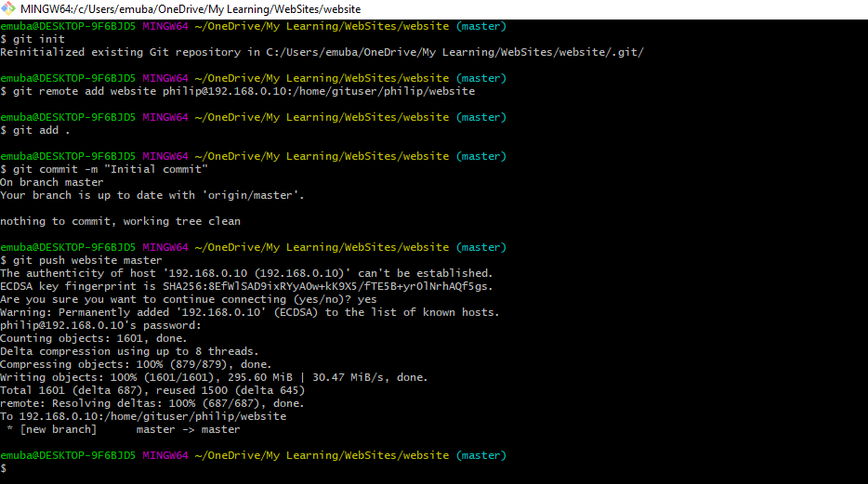Click the '$ git init' command line
The height and width of the screenshot is (484, 868).
(33, 39)
